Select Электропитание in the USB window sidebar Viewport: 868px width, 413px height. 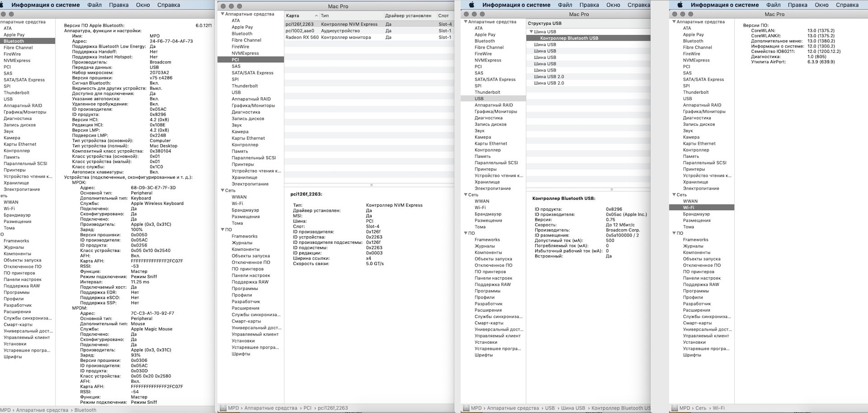pos(493,189)
